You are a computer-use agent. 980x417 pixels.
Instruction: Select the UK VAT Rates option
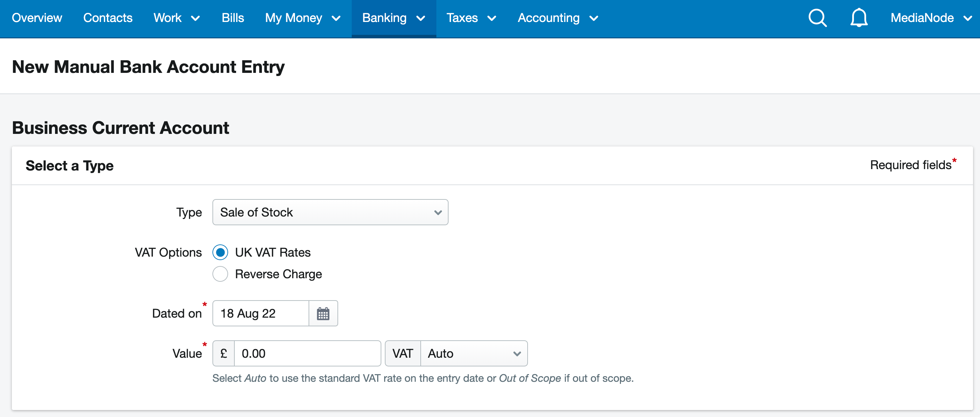[x=220, y=252]
